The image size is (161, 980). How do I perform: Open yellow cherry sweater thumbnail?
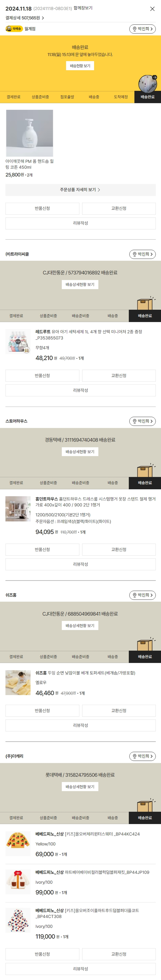point(18,844)
